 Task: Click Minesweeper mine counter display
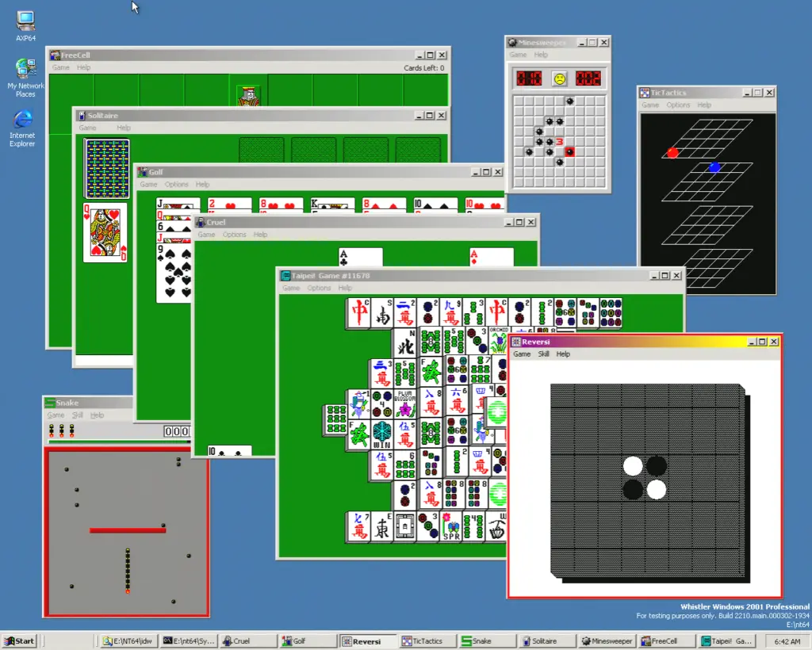(529, 78)
